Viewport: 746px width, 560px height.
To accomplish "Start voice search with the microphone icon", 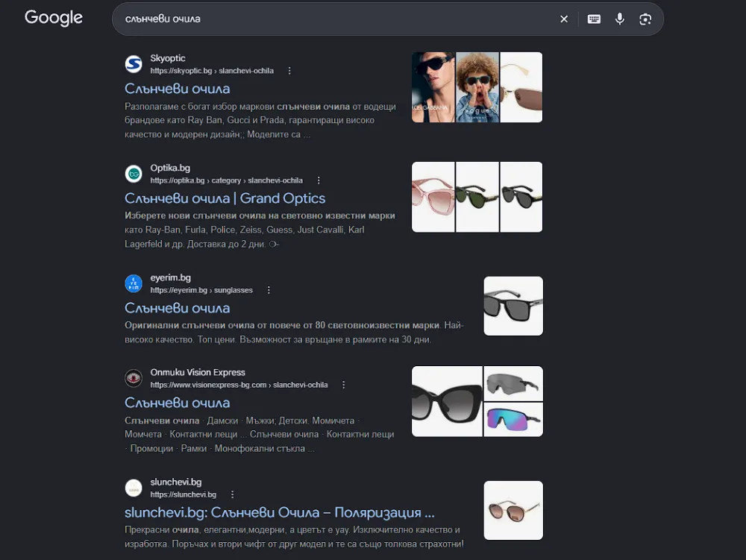I will click(x=619, y=19).
